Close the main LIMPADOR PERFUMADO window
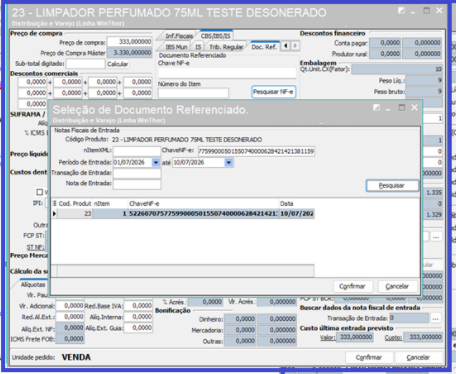Image resolution: width=456 pixels, height=374 pixels. click(439, 11)
